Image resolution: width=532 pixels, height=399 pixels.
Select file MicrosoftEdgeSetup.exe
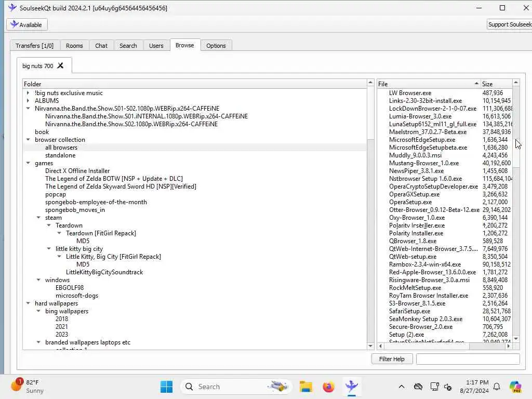[422, 139]
